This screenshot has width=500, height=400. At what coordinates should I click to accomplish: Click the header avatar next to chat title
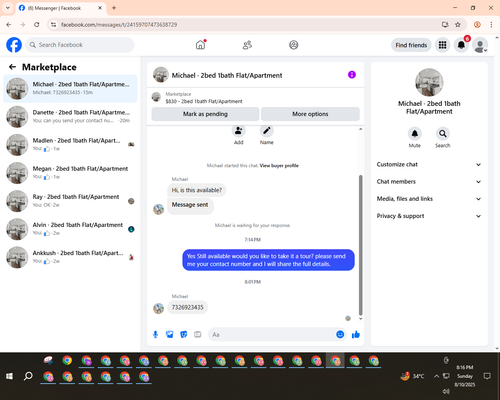pos(161,75)
